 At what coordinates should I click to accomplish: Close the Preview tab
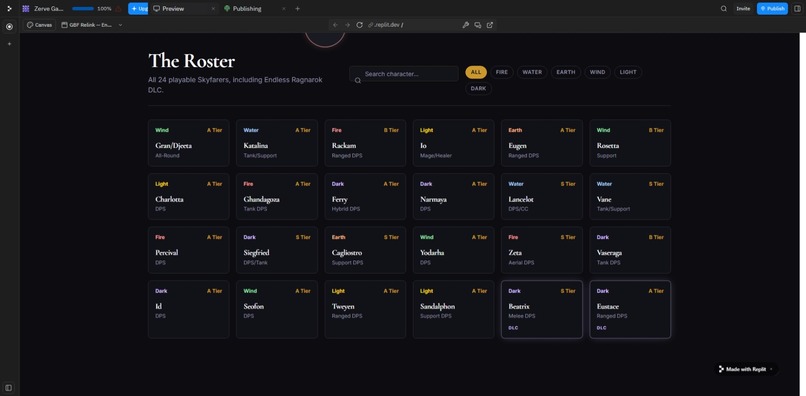pyautogui.click(x=213, y=9)
